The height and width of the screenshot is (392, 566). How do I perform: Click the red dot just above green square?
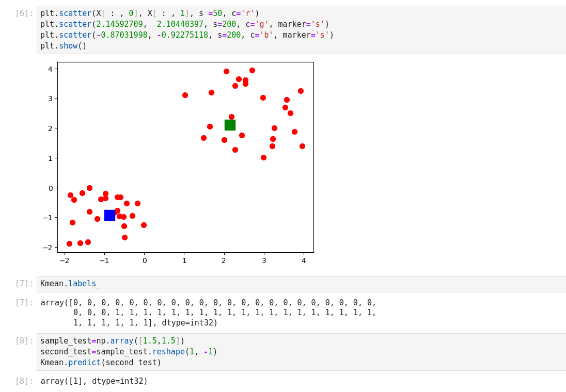point(231,117)
